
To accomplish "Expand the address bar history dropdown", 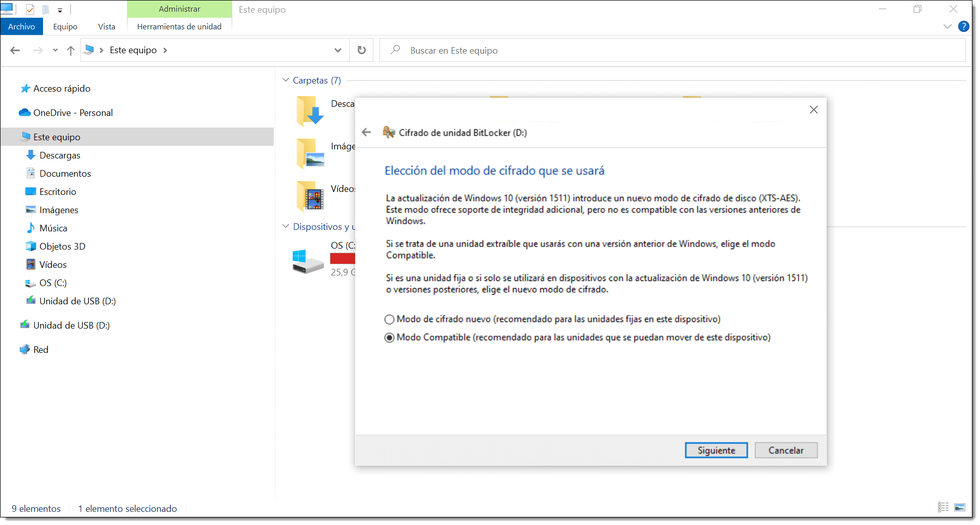I will click(x=338, y=50).
